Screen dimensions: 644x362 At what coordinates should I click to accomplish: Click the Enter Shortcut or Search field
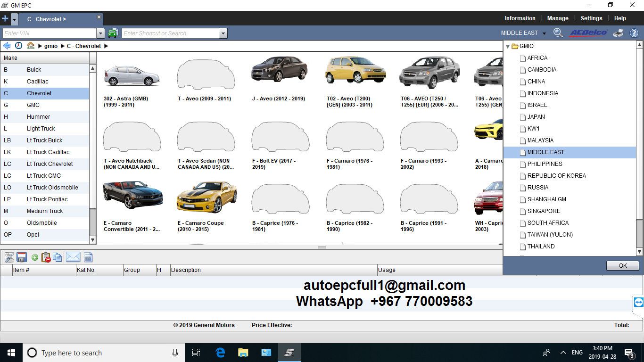coord(171,33)
